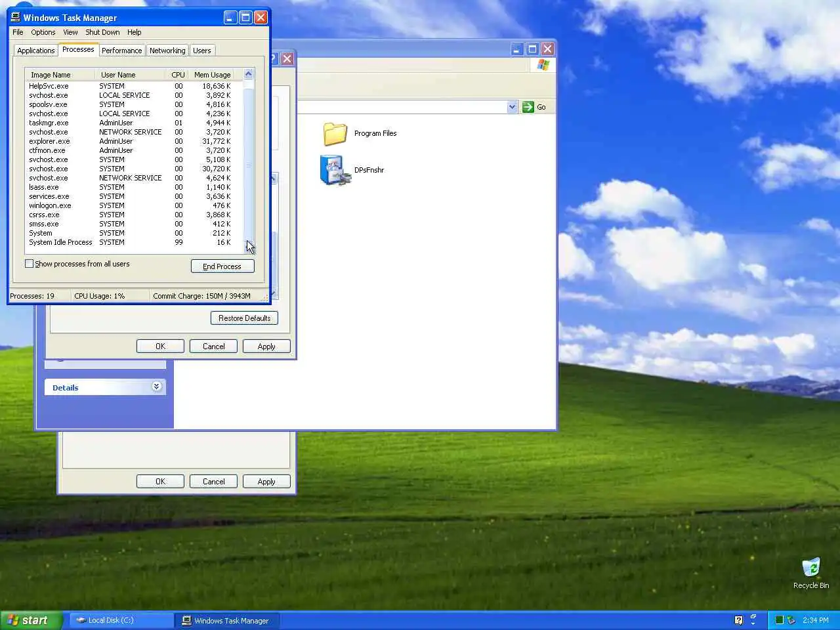The height and width of the screenshot is (630, 840).
Task: Click OK in the upper dialog
Action: tap(160, 346)
